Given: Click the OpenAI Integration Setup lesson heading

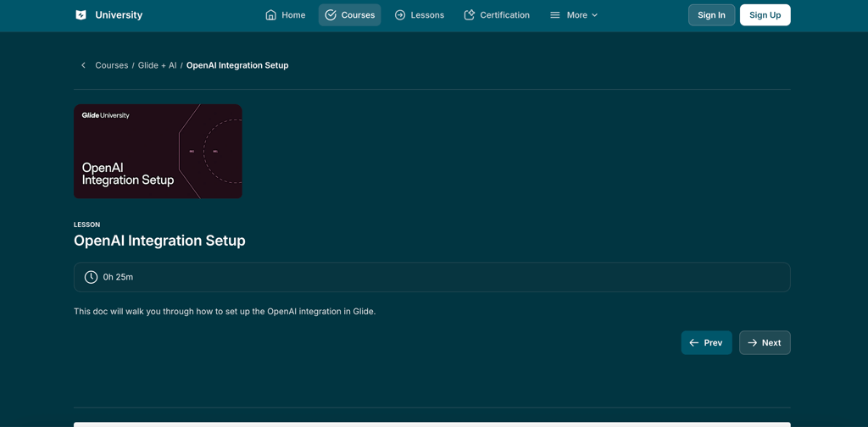Looking at the screenshot, I should click(x=159, y=241).
